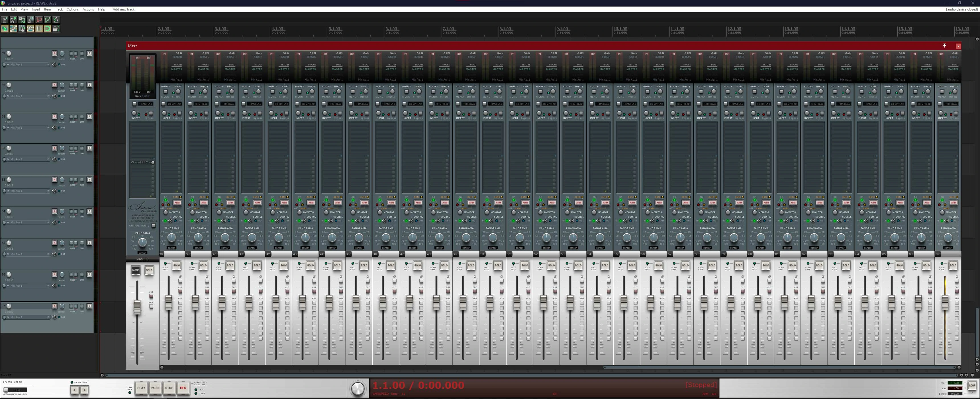Toggle the snap magnet toolbar icon

48,28
